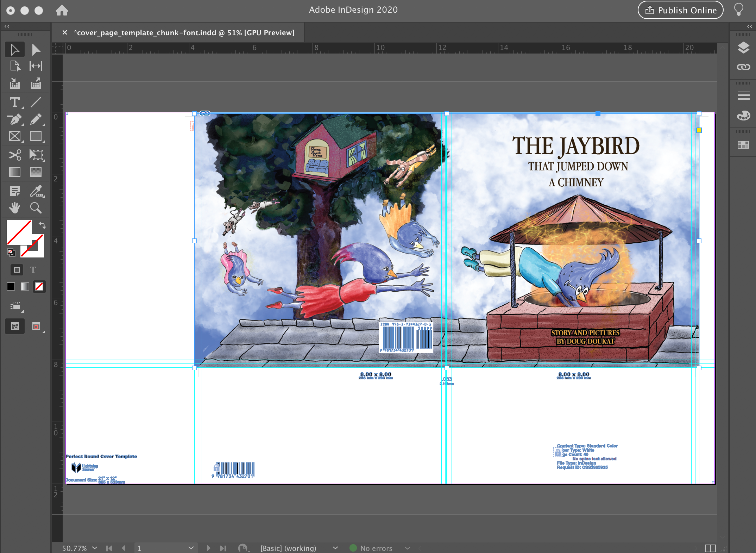Swap fill and stroke colors
The width and height of the screenshot is (756, 553).
coord(42,225)
